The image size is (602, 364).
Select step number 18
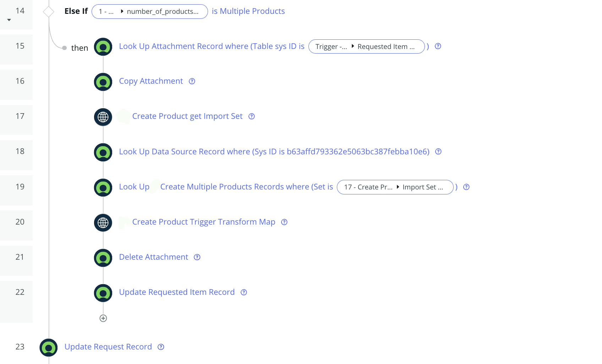tap(20, 151)
